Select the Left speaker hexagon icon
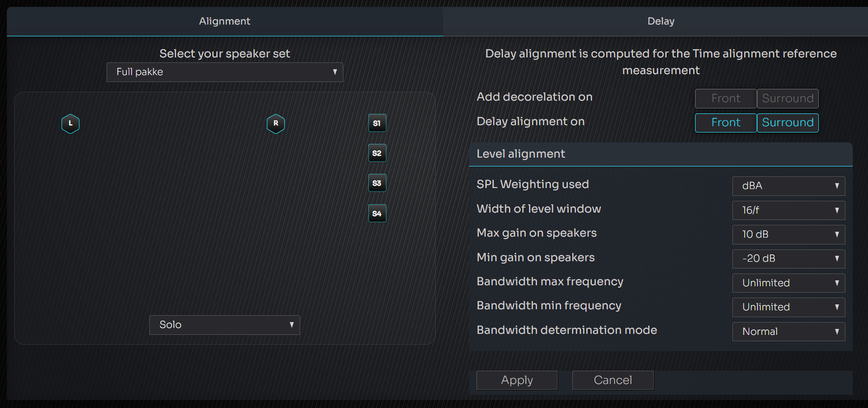Viewport: 868px width, 408px height. 70,124
